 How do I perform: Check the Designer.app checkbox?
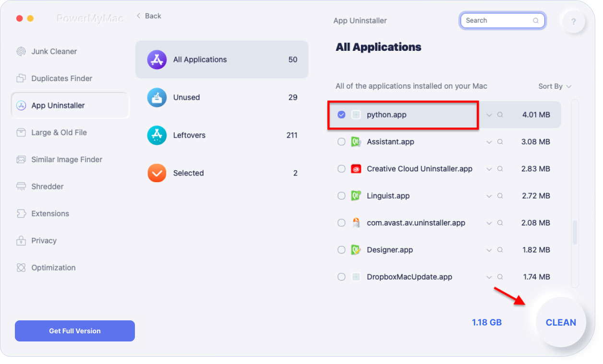click(341, 250)
